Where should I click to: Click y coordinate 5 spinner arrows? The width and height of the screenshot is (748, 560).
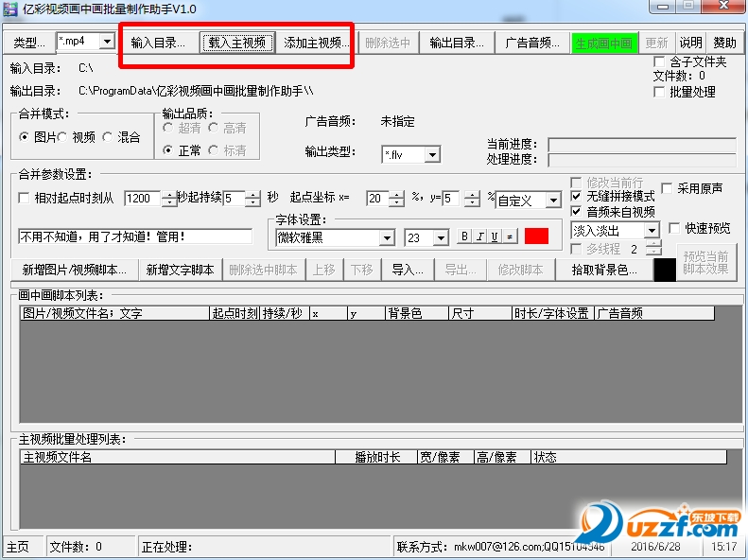pyautogui.click(x=472, y=198)
